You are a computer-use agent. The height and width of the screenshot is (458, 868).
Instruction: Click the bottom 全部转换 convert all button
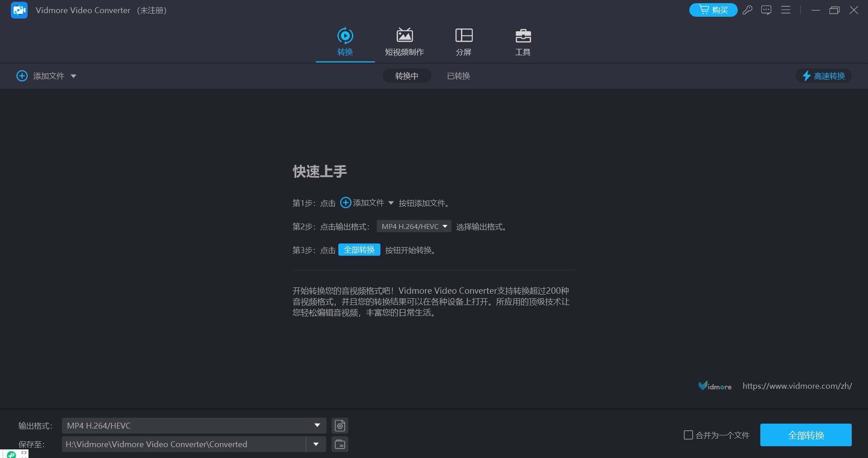tap(806, 435)
